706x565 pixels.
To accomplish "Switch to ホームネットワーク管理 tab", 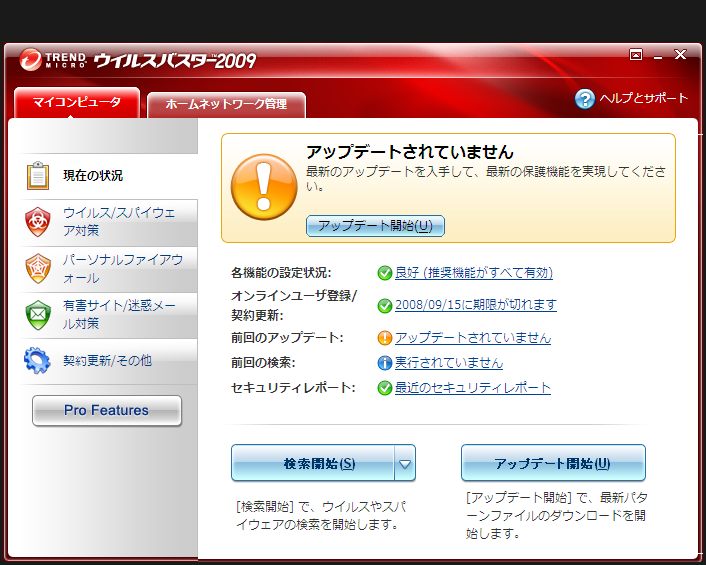I will 226,105.
